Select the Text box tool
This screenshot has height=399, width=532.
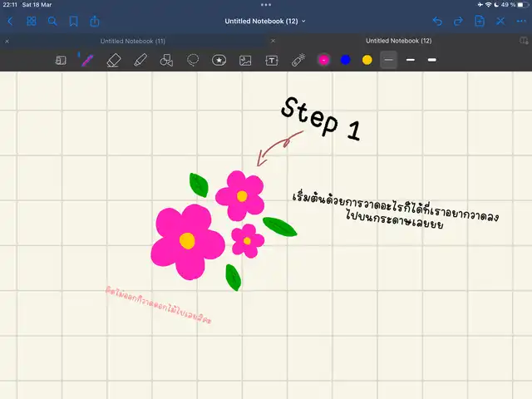coord(271,60)
